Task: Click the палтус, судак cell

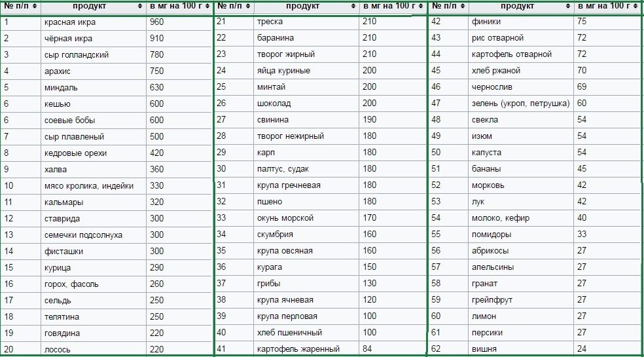Action: (306, 169)
